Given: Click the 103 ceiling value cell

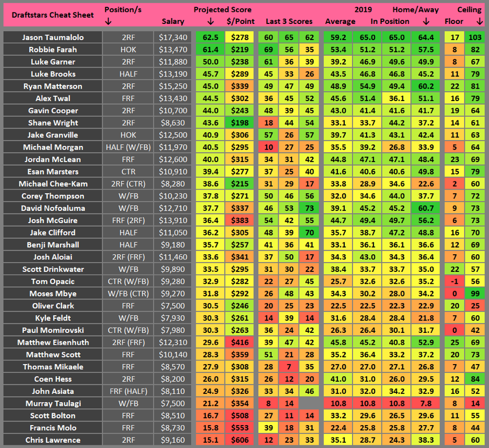Looking at the screenshot, I should click(474, 38).
